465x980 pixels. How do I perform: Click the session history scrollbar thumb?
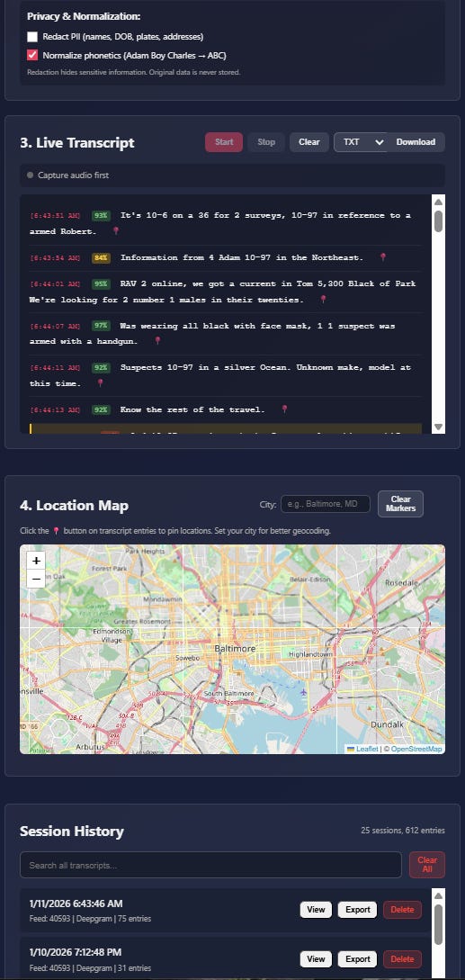coord(438,924)
